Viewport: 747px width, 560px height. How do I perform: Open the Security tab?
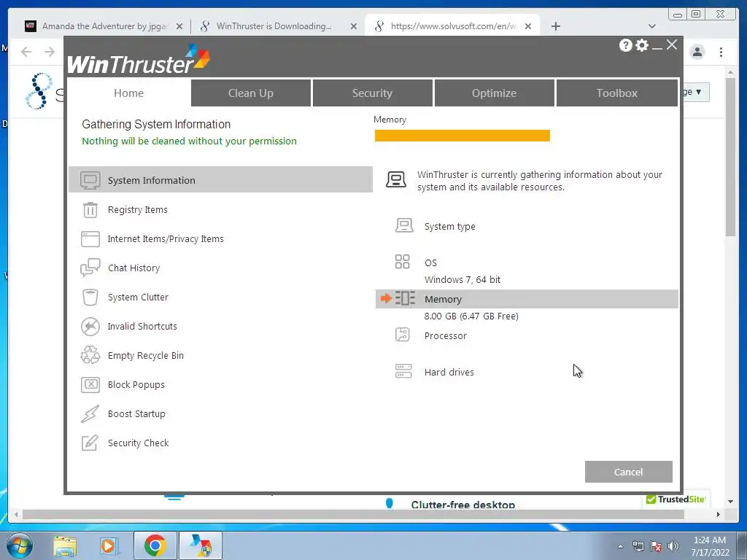pos(372,93)
